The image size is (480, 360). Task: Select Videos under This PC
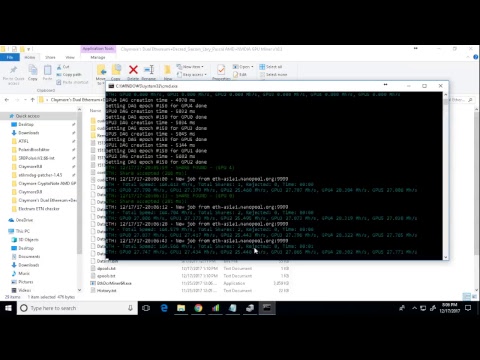tap(24, 290)
